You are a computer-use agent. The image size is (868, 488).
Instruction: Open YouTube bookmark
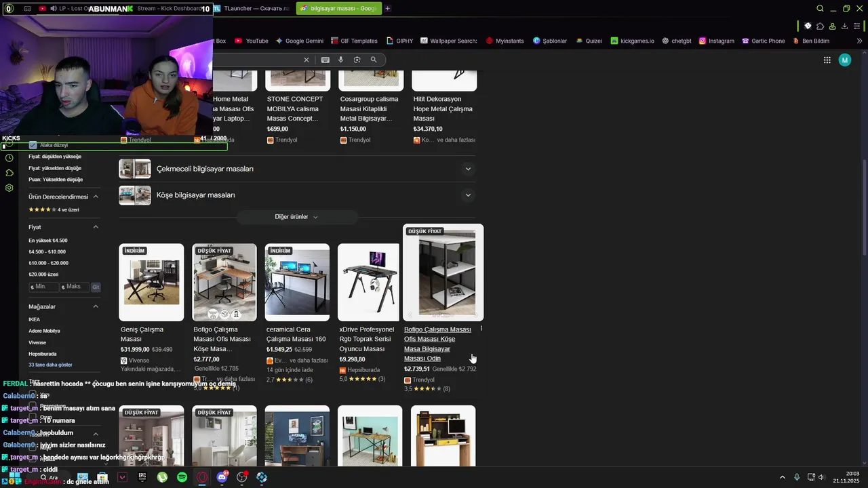(x=252, y=41)
